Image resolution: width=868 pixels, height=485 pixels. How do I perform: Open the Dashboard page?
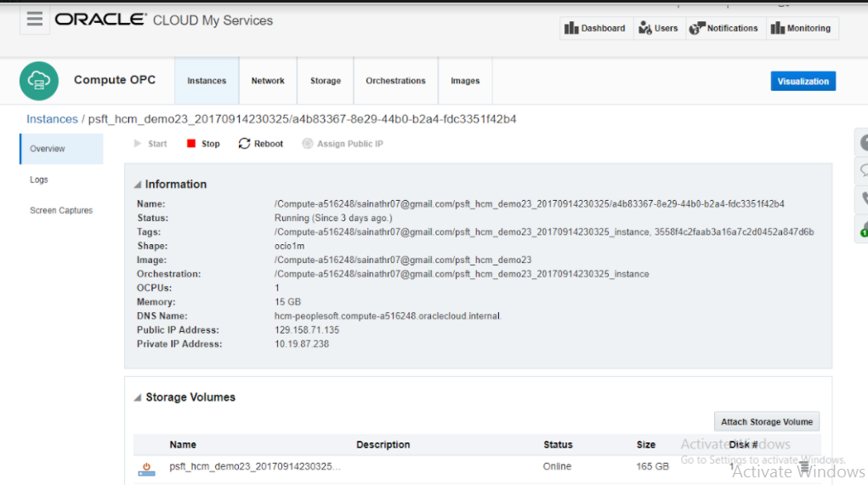coord(595,28)
